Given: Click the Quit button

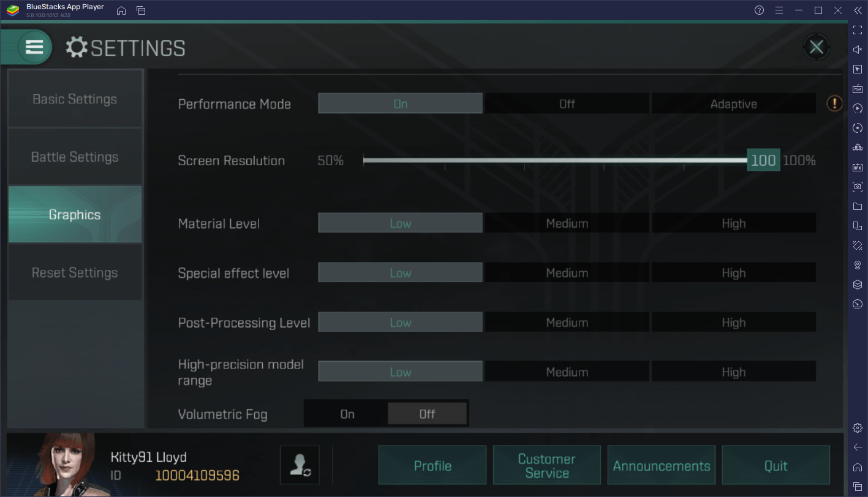Looking at the screenshot, I should tap(776, 466).
